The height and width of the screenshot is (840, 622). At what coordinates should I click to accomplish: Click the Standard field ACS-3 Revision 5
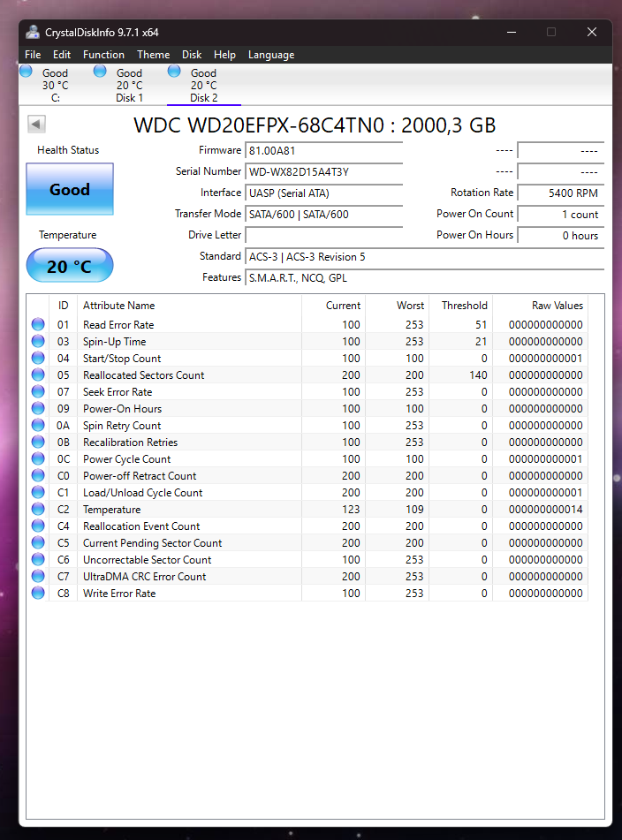[x=424, y=257]
